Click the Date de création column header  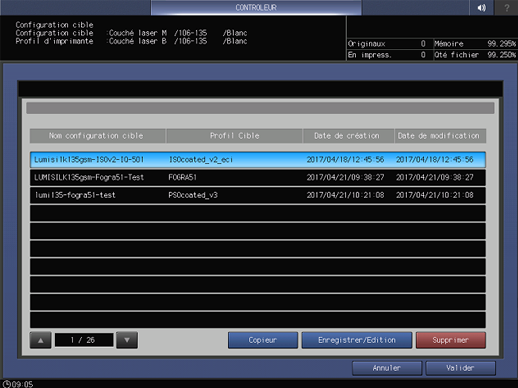[x=348, y=136]
